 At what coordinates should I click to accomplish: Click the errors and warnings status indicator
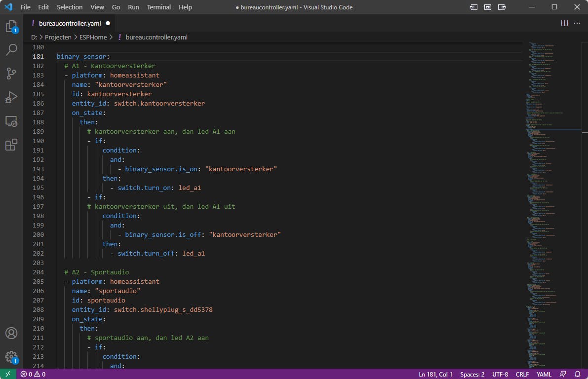(33, 375)
